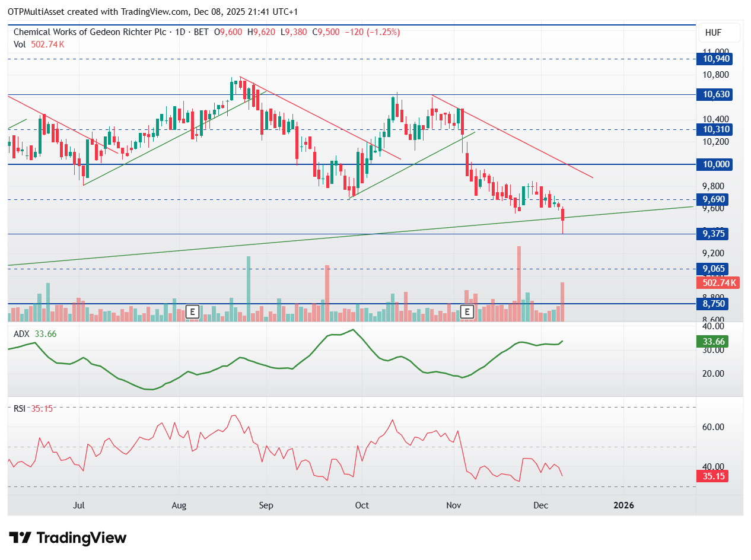Click the green 33.66 ADX value label
This screenshot has width=751, height=560.
coord(714,342)
